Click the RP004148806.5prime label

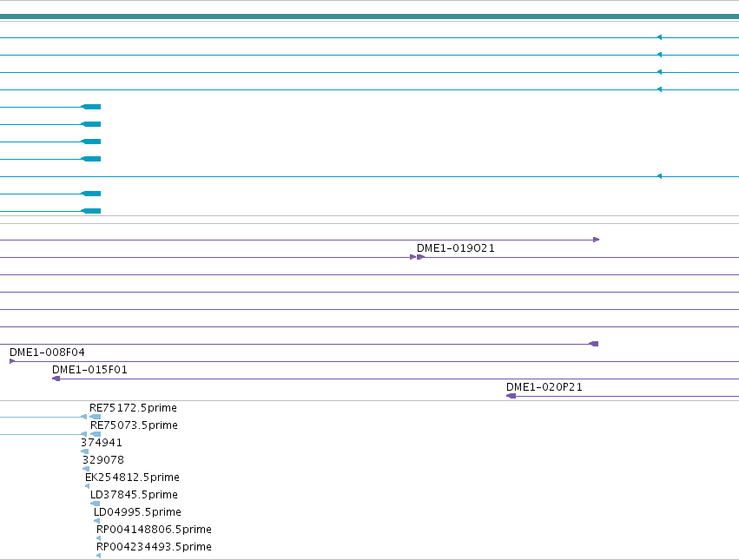point(154,530)
